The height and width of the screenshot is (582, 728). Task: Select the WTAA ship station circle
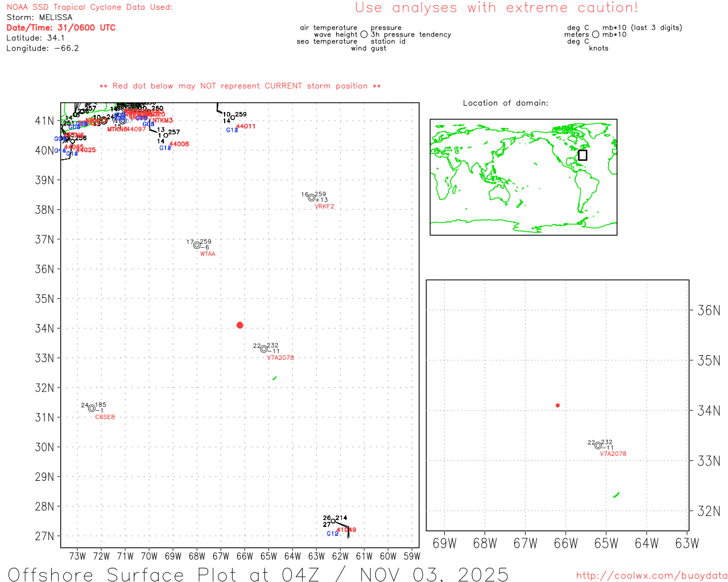197,245
